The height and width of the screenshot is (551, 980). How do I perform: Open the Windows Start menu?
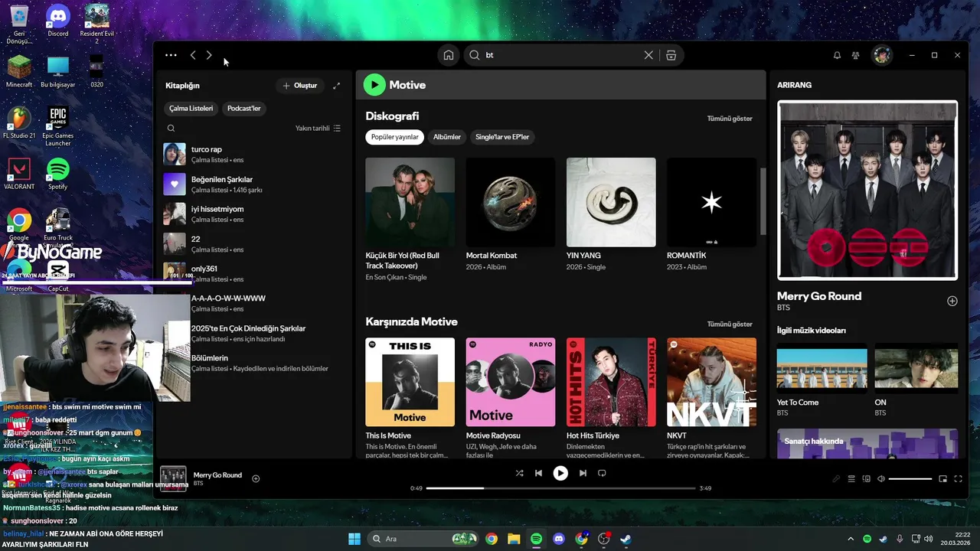(x=354, y=539)
